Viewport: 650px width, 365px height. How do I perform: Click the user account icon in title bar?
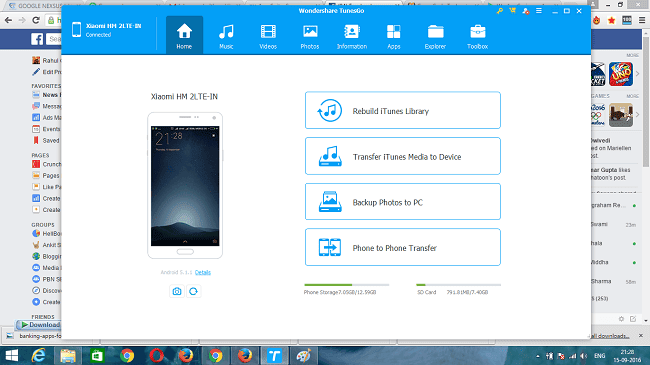click(526, 11)
